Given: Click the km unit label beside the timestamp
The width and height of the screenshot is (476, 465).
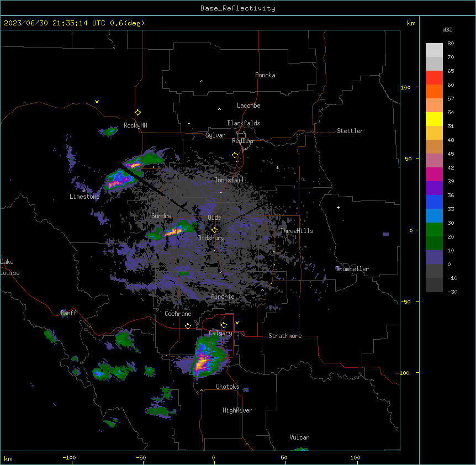Looking at the screenshot, I should click(x=411, y=23).
